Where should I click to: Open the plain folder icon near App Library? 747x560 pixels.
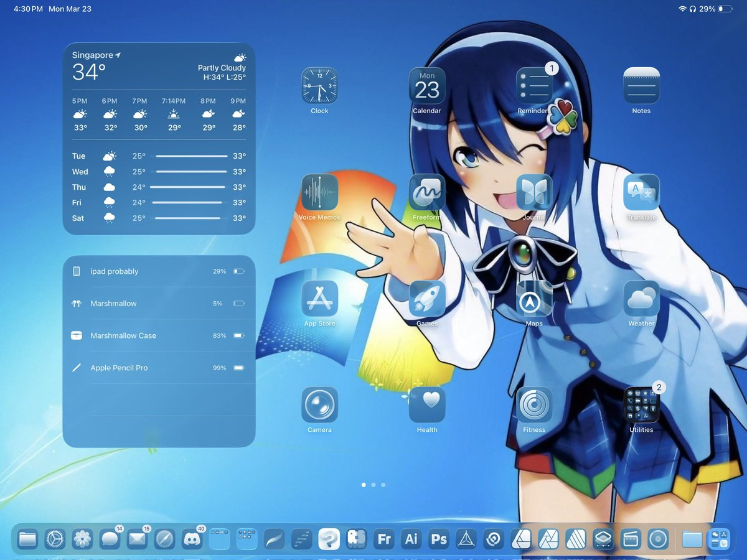[692, 539]
